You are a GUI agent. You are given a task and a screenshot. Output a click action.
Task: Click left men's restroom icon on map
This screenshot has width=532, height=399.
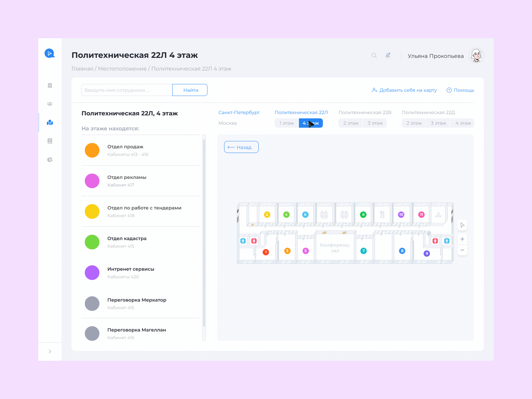(x=243, y=241)
